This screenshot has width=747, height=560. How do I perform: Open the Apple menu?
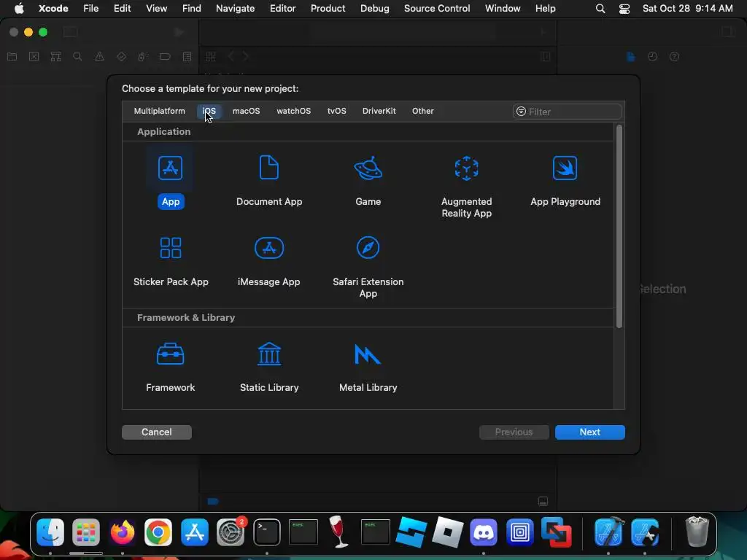[19, 8]
